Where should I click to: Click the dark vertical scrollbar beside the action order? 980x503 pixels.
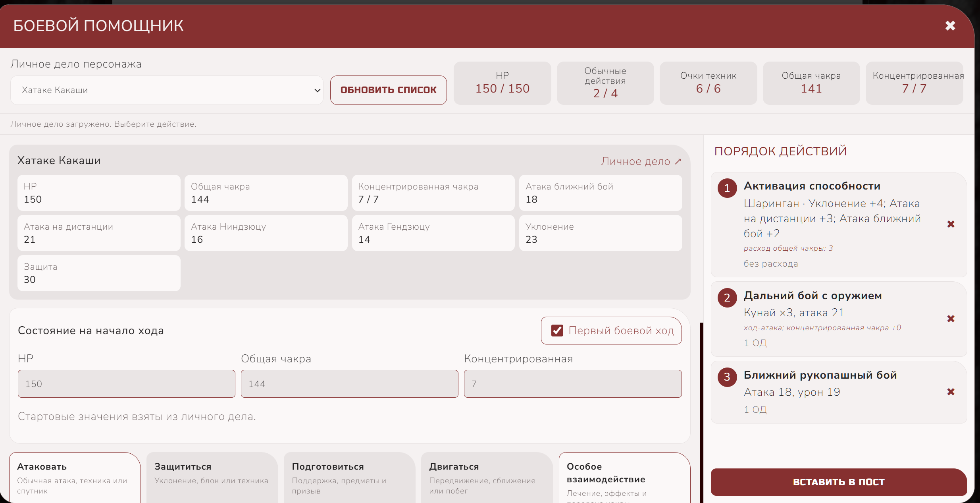(x=702, y=412)
